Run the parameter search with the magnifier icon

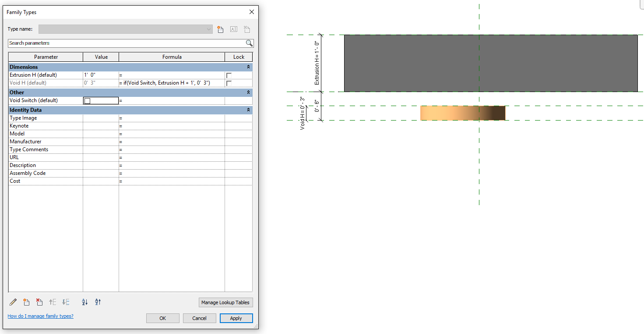coord(249,43)
